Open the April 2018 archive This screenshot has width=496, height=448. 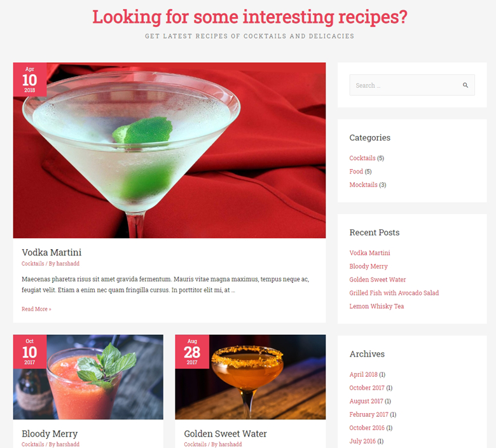363,374
